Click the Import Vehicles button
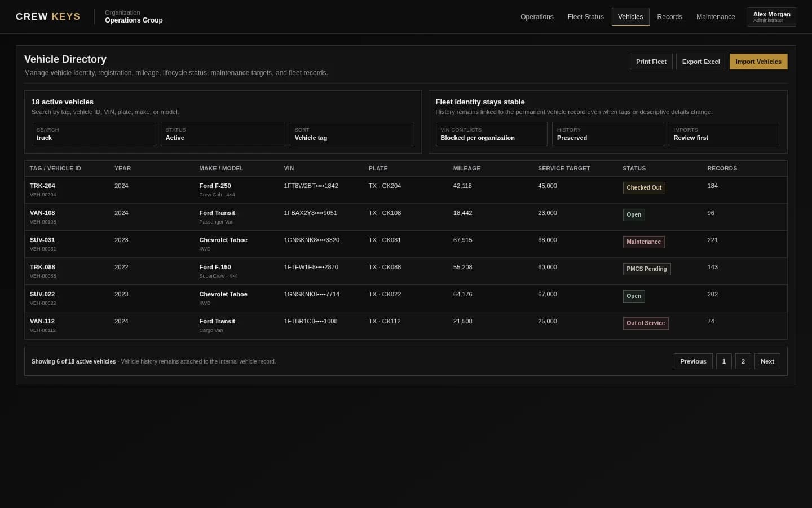 [758, 62]
